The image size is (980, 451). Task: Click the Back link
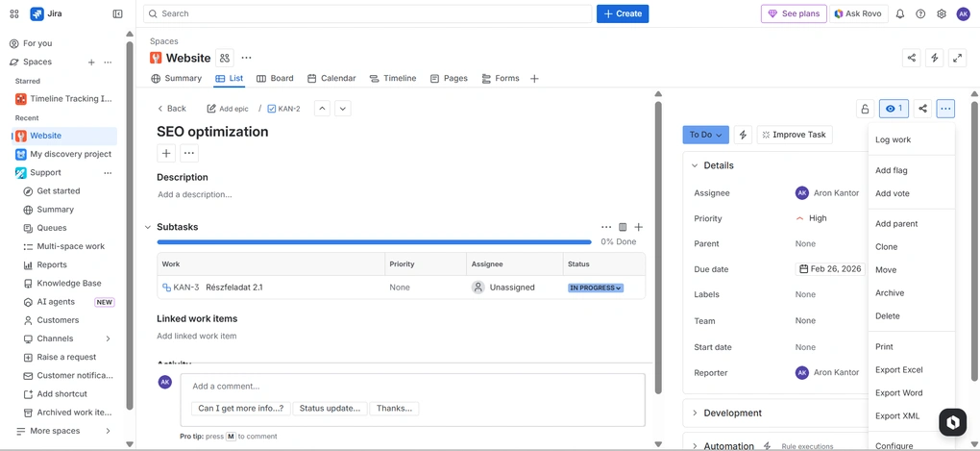point(172,109)
